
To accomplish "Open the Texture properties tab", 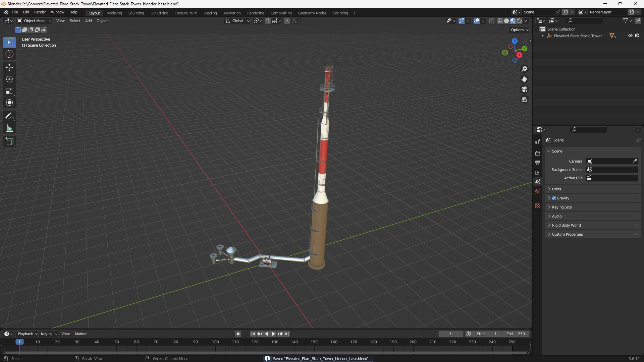I will 538,206.
